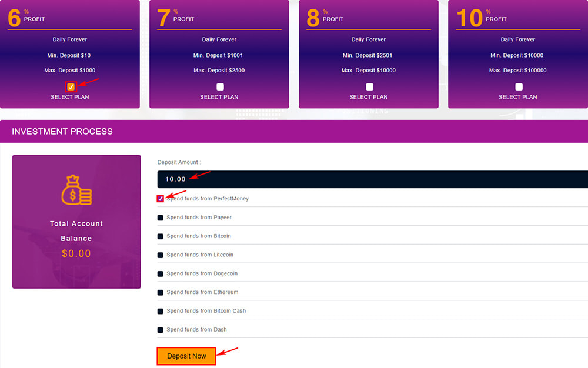Choose Spend funds from Bitcoin Cash
The height and width of the screenshot is (368, 588).
(160, 312)
